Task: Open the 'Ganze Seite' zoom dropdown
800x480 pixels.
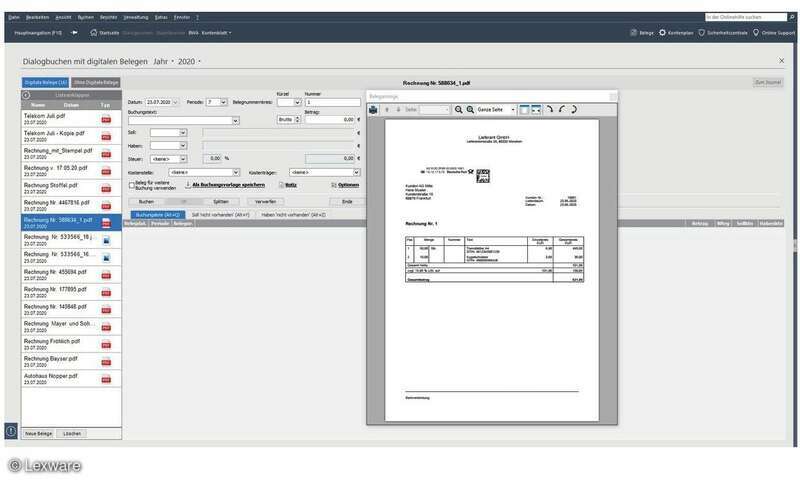Action: click(x=512, y=109)
